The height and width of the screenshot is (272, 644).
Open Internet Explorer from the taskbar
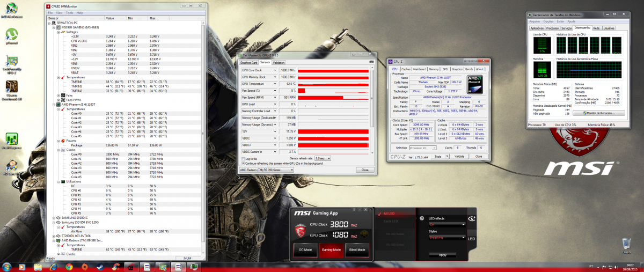(54, 267)
